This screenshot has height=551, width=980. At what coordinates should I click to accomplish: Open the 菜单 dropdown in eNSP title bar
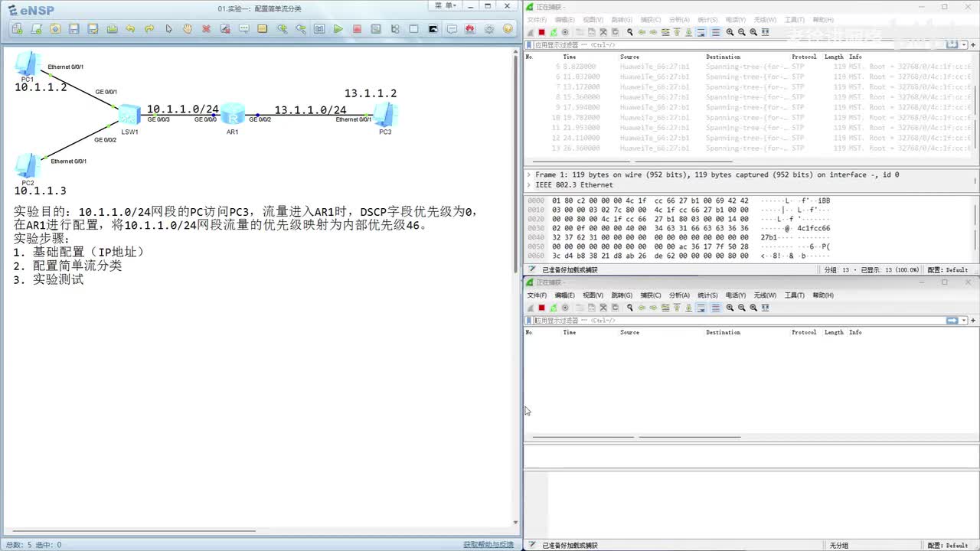[x=446, y=5]
